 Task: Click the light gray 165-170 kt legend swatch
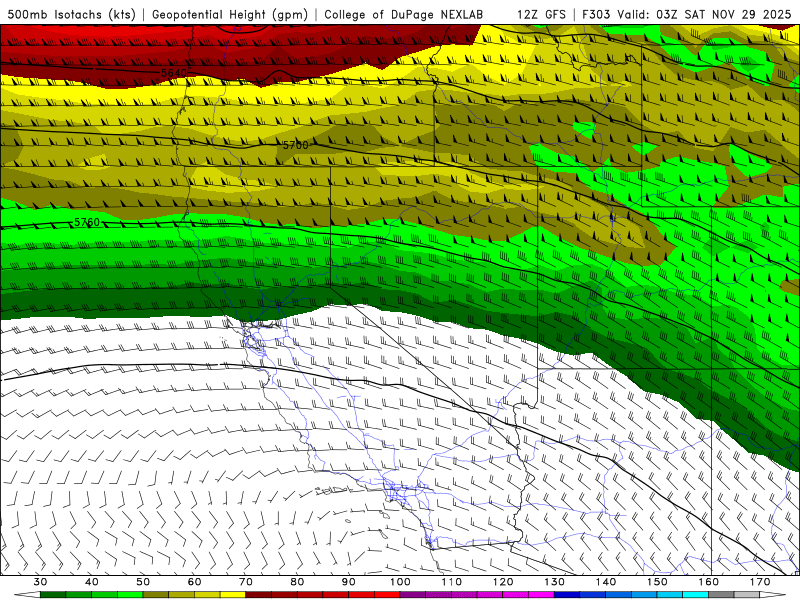pos(747,595)
